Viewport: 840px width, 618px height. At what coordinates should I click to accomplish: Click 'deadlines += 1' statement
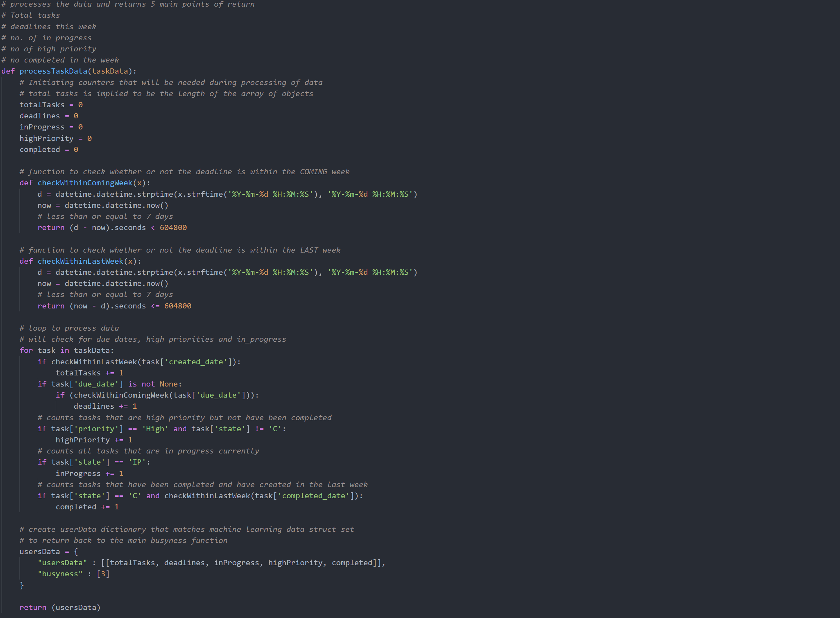pos(105,406)
